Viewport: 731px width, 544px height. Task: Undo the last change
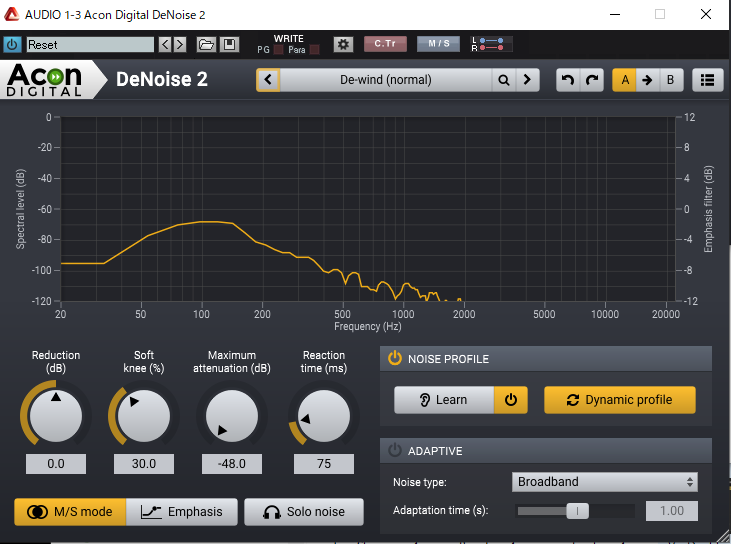point(568,80)
